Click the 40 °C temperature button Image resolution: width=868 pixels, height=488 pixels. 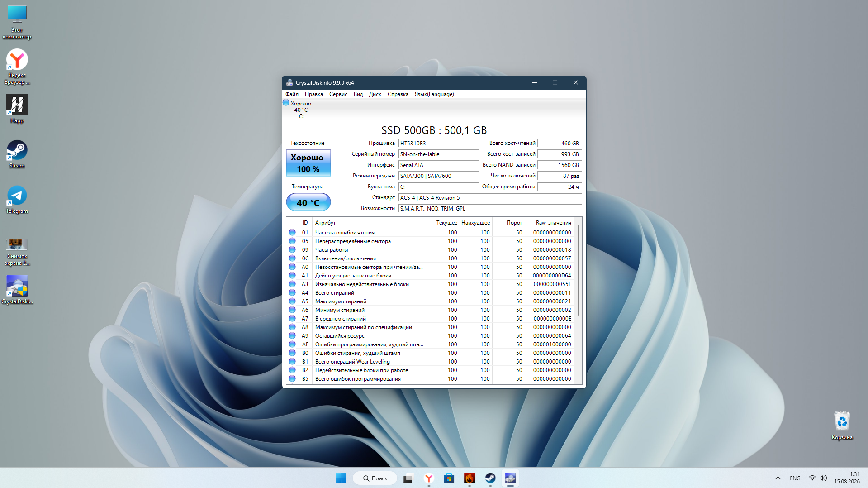[308, 202]
